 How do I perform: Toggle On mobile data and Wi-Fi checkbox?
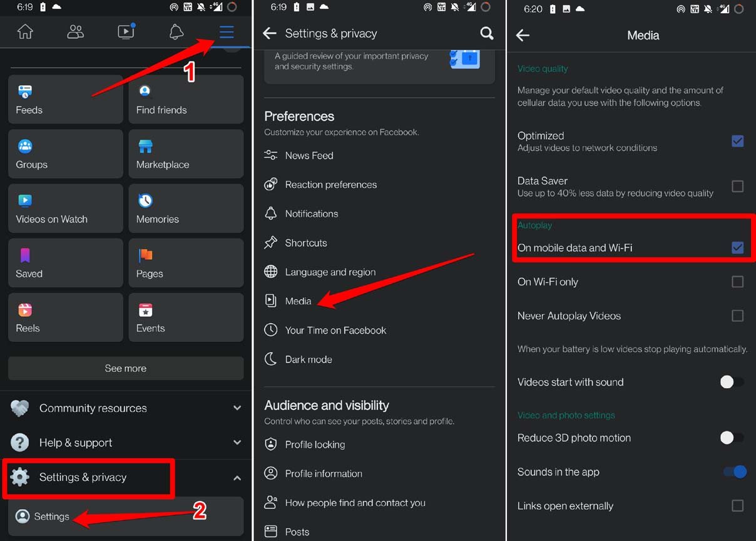point(737,247)
